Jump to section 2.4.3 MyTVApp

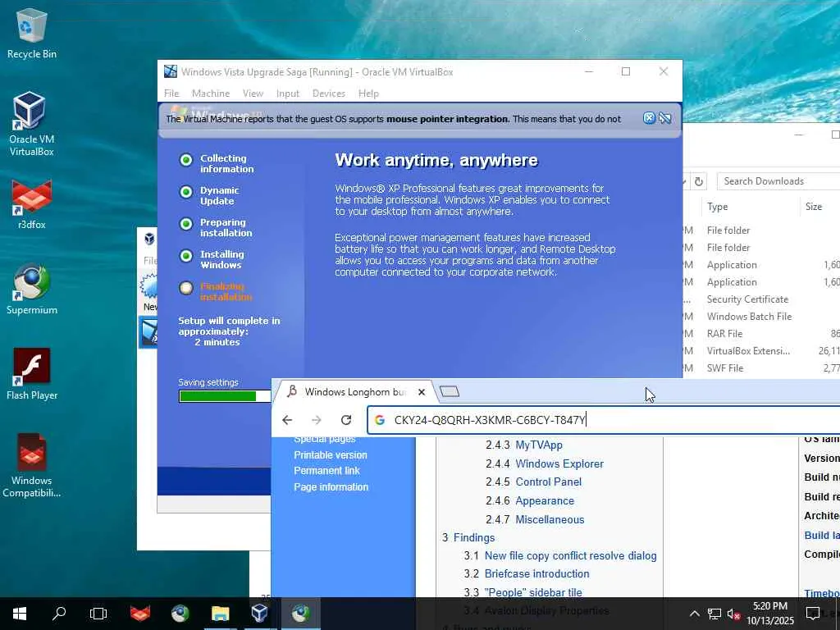(539, 445)
